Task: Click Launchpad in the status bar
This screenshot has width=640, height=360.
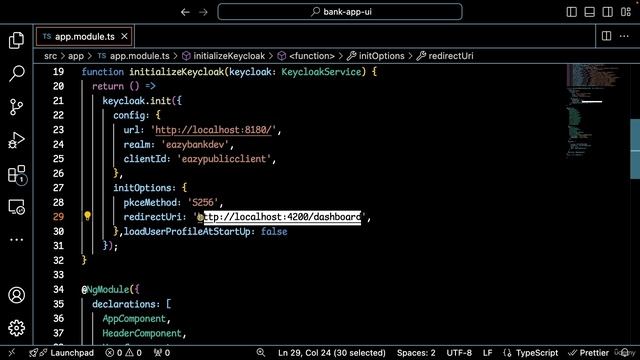Action: [x=62, y=353]
